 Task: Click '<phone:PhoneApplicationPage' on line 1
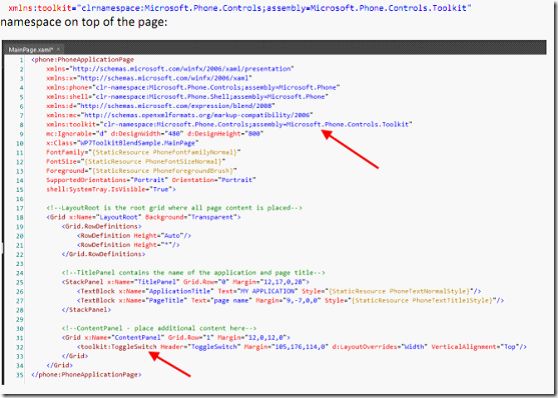[x=83, y=59]
